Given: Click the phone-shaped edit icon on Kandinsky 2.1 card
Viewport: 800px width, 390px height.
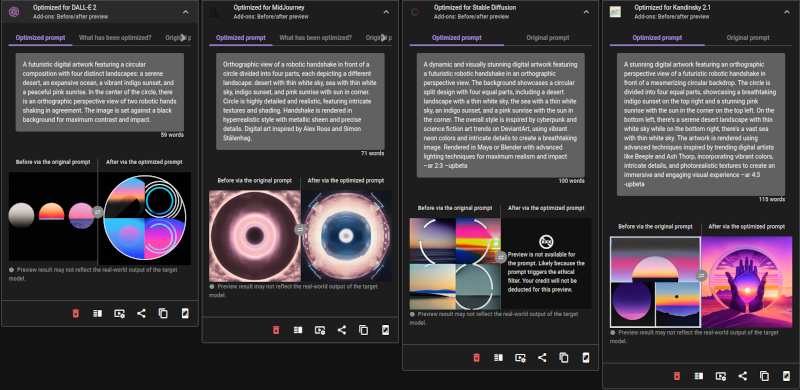Looking at the screenshot, I should click(787, 376).
